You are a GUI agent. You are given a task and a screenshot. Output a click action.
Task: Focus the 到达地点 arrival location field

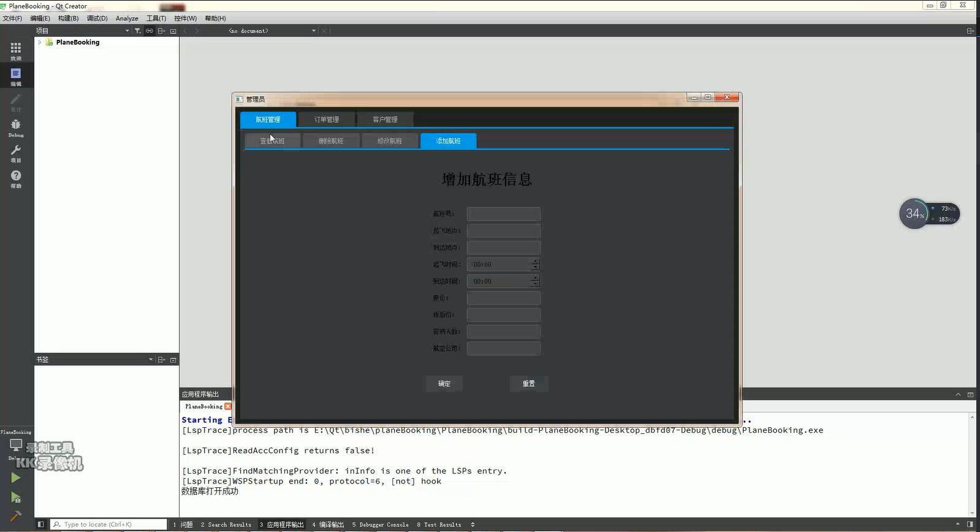[504, 248]
